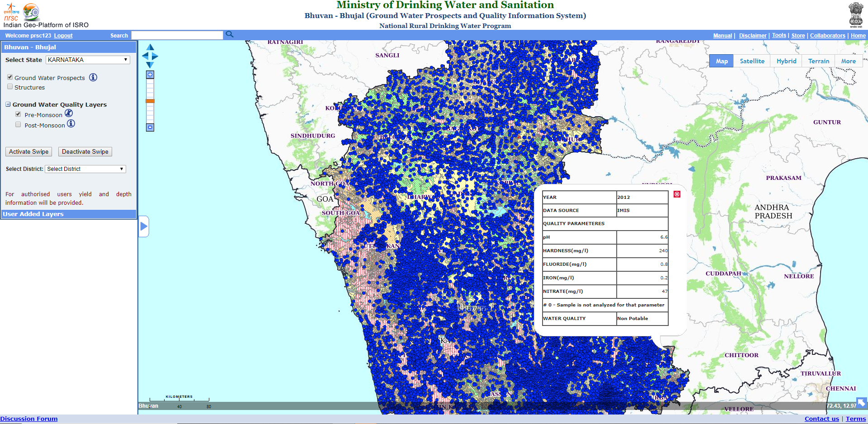
Task: Open the Contact us link
Action: pos(821,419)
